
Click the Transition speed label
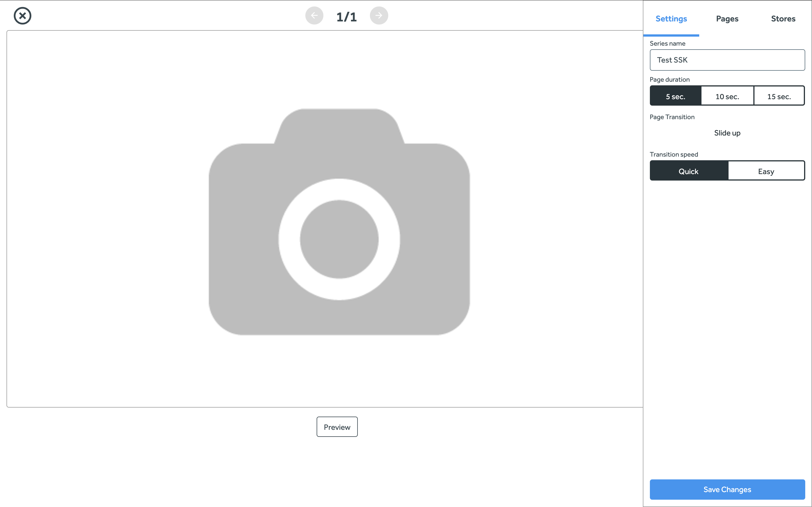tap(673, 154)
